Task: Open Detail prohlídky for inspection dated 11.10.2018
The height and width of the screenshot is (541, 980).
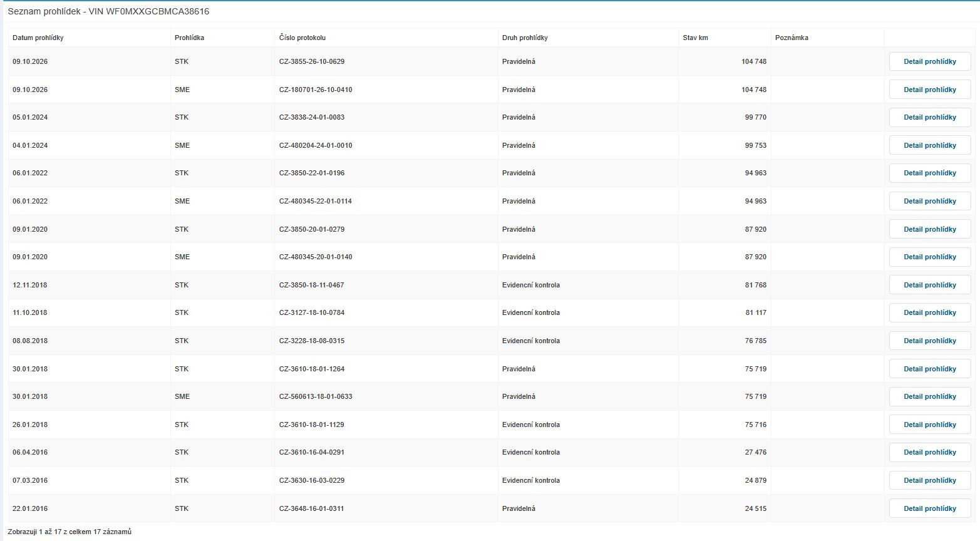Action: [930, 312]
